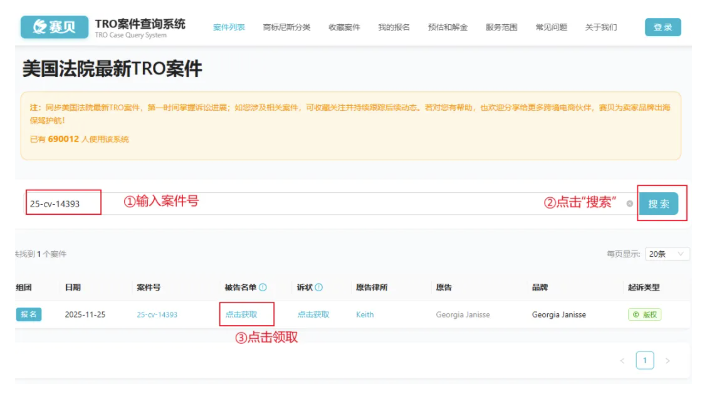Viewport: 709px width, 394px height.
Task: Click 点击获取 under 被告名单
Action: (x=241, y=314)
